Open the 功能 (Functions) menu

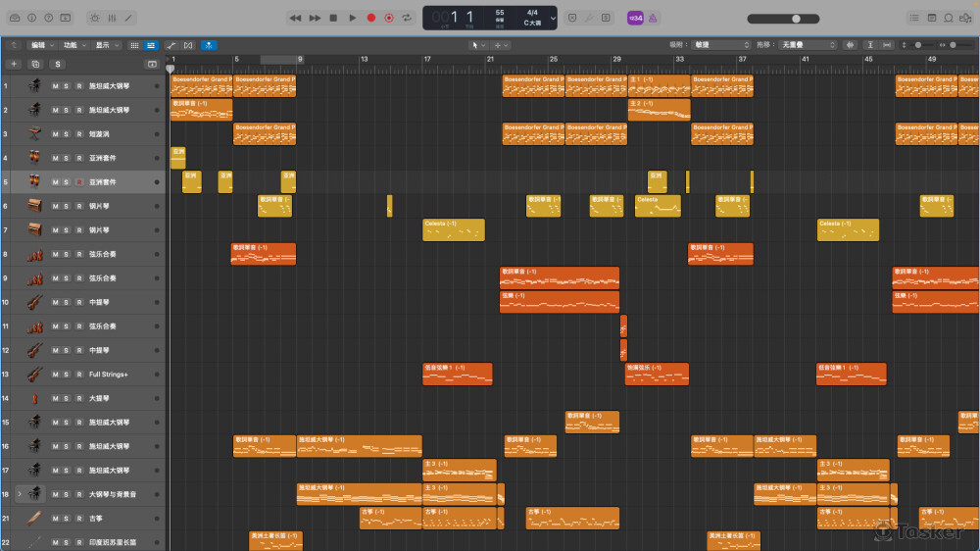[x=74, y=45]
